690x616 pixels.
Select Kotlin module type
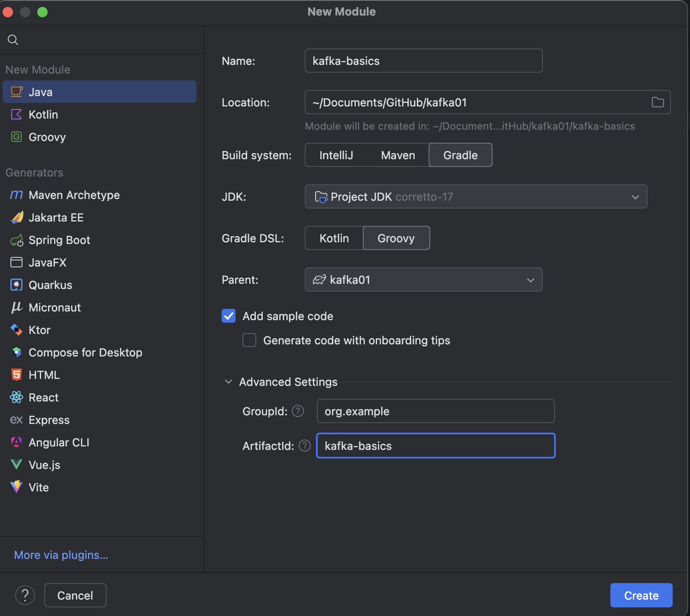100,114
